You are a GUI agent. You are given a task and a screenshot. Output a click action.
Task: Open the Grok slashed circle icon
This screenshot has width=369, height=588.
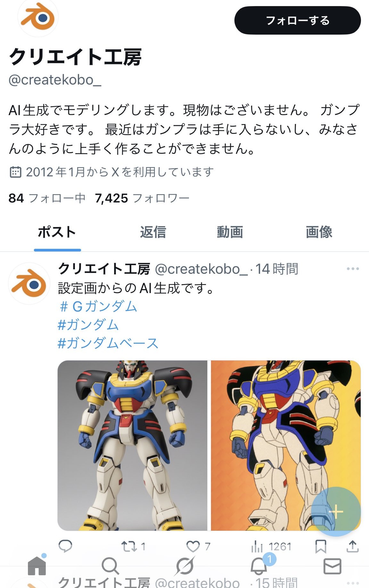pyautogui.click(x=185, y=566)
